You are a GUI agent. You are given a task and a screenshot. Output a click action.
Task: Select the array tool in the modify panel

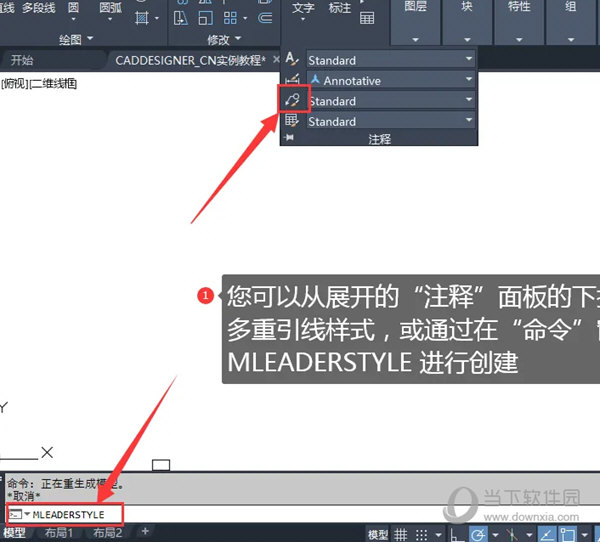point(230,18)
